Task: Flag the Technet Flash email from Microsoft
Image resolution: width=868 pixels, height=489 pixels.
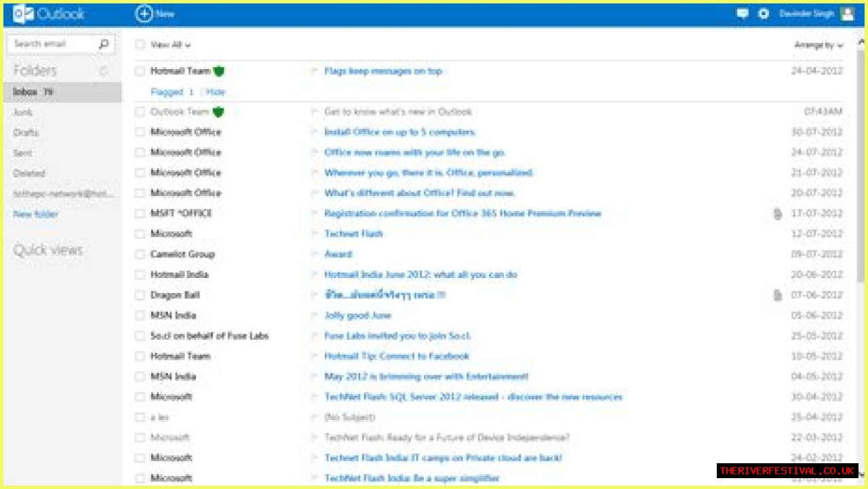Action: (314, 234)
